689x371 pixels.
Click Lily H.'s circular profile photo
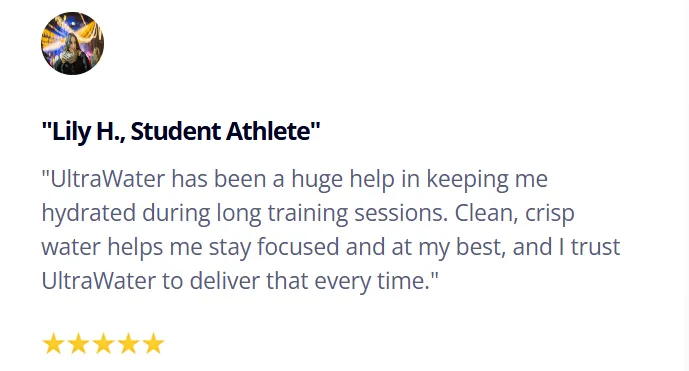pos(73,43)
